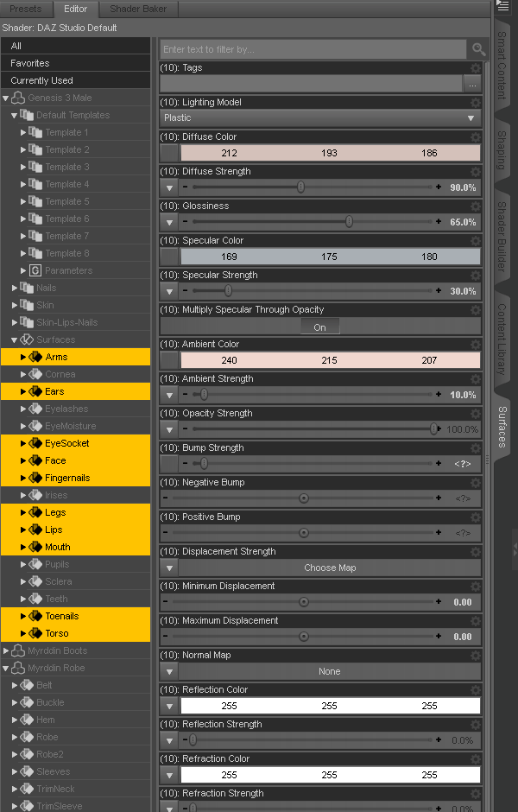Open the gear settings for Bump Strength
Image resolution: width=518 pixels, height=812 pixels.
(475, 448)
